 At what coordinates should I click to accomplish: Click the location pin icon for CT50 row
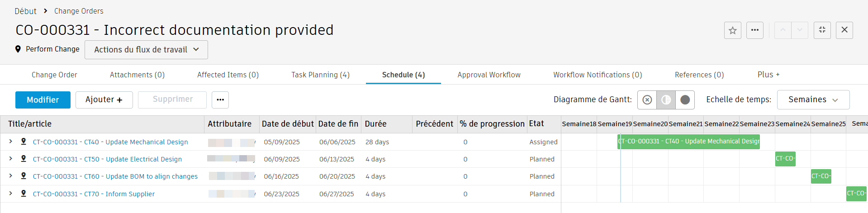coord(24,159)
